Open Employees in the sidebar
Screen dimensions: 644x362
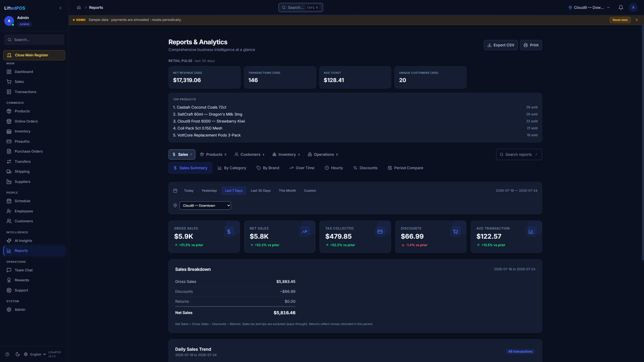(x=34, y=211)
